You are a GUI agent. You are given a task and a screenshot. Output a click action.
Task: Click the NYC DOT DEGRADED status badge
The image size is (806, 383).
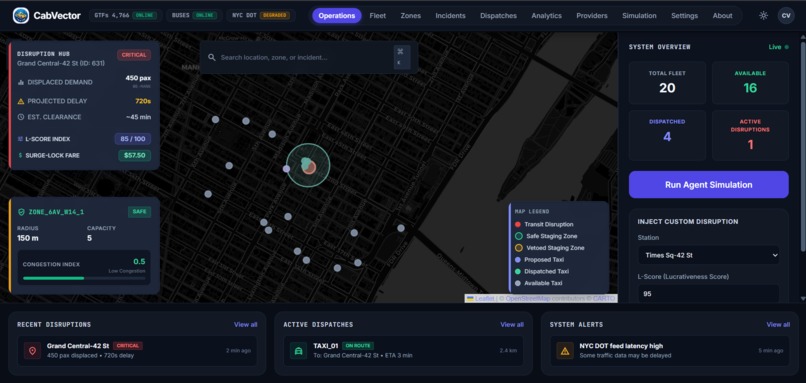[261, 15]
